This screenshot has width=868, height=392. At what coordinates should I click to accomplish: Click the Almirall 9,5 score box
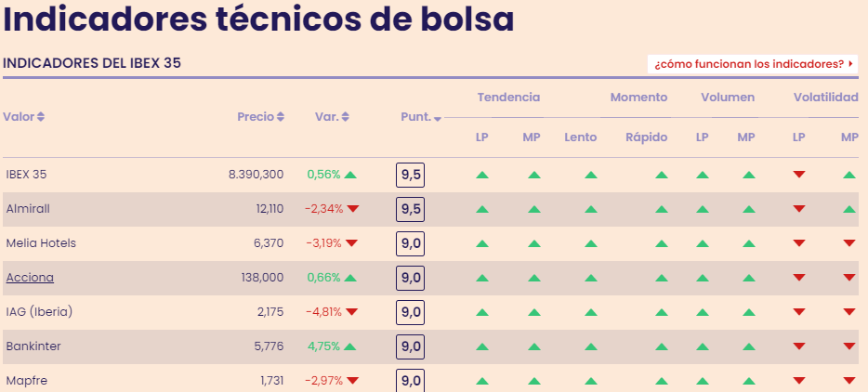410,209
